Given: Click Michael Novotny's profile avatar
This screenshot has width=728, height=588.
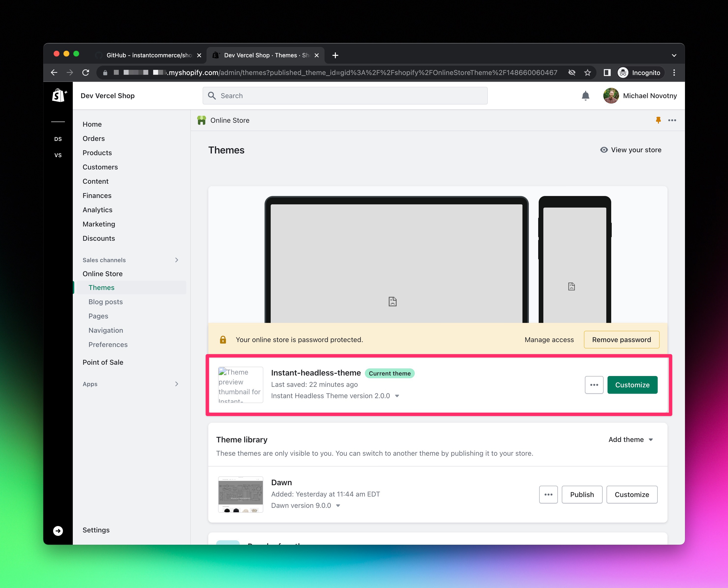Looking at the screenshot, I should point(611,96).
